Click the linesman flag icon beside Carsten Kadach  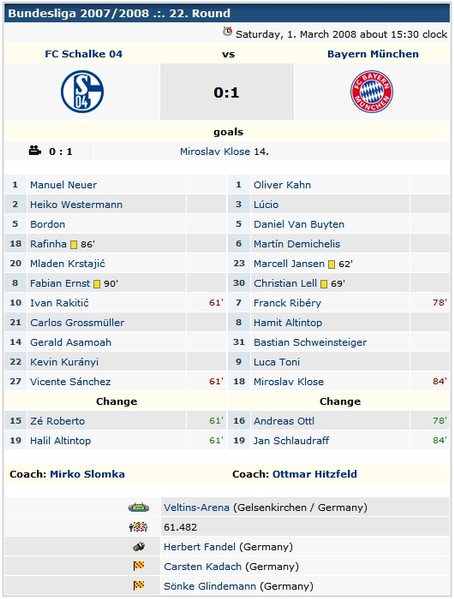pos(138,566)
